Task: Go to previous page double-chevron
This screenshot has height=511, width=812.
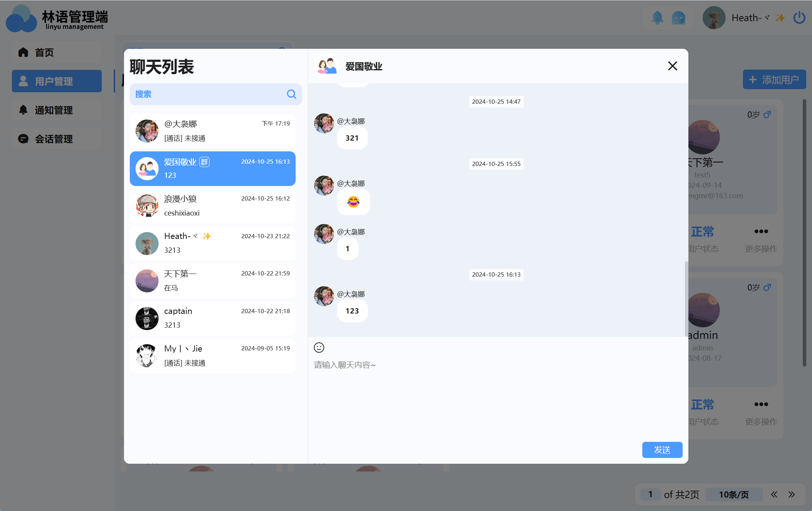Action: click(774, 494)
